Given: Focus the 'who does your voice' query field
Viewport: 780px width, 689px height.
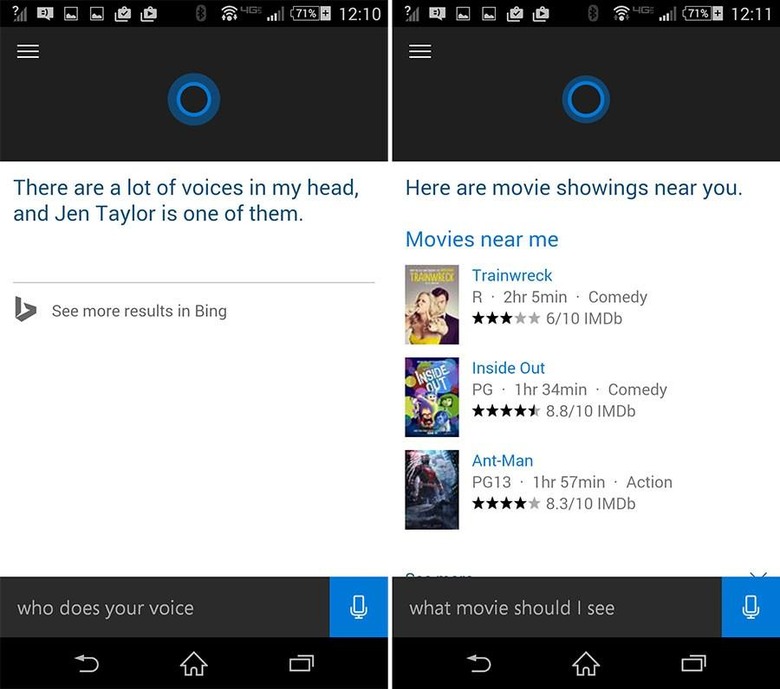Looking at the screenshot, I should (165, 607).
